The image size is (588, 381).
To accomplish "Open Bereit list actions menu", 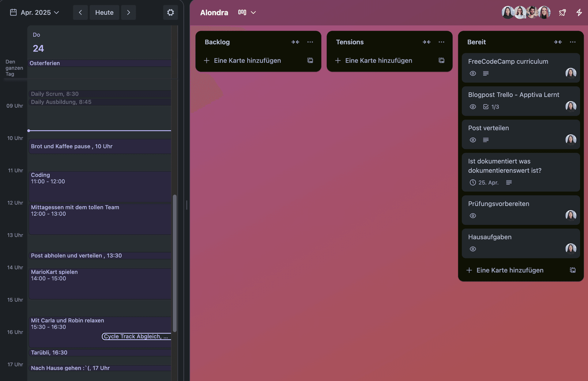I will coord(573,42).
